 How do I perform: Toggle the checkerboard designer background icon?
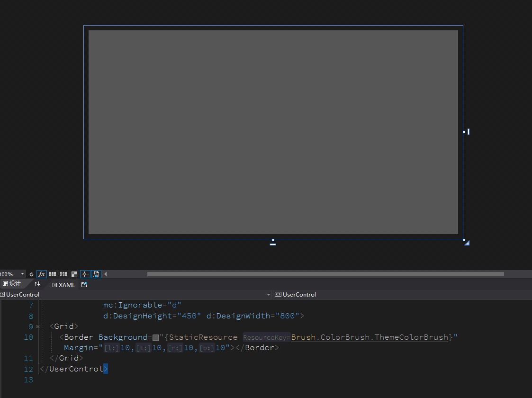(x=74, y=274)
